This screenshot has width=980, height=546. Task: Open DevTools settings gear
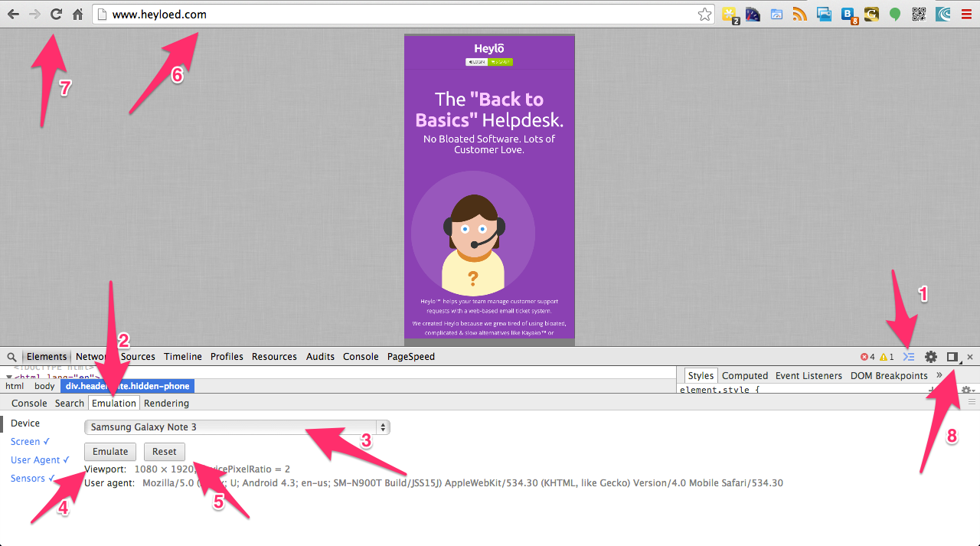[x=931, y=357]
